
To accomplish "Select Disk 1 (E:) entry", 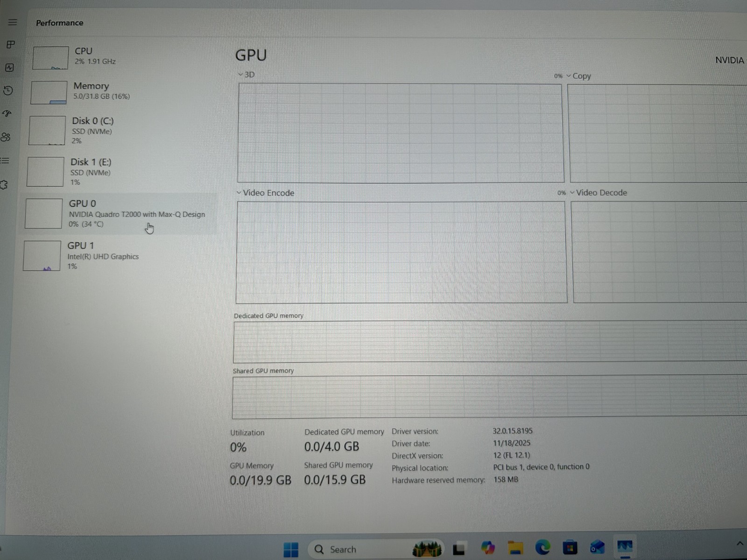I will point(120,172).
